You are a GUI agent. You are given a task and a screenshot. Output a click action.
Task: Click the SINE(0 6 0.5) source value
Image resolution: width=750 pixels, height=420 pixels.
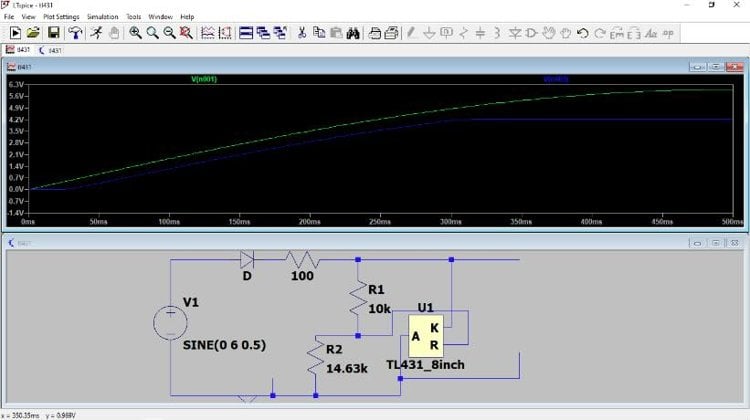224,345
